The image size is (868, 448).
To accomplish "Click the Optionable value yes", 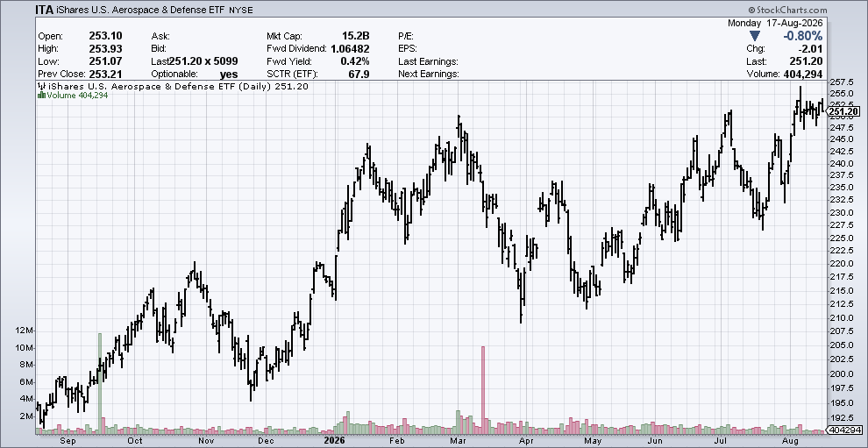I will pyautogui.click(x=228, y=75).
